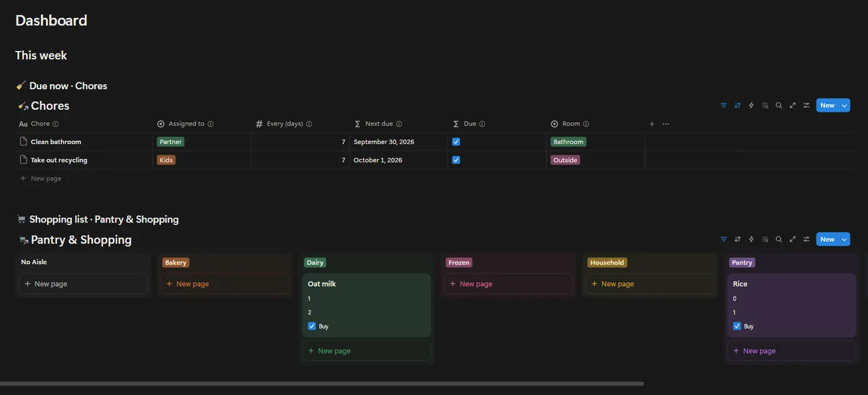The width and height of the screenshot is (868, 395).
Task: Add New page below Chores table rows
Action: (x=40, y=179)
